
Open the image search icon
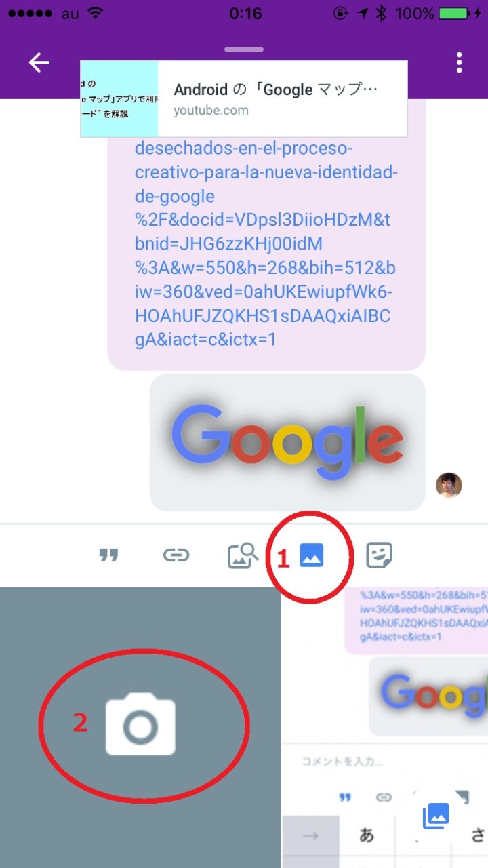(243, 555)
